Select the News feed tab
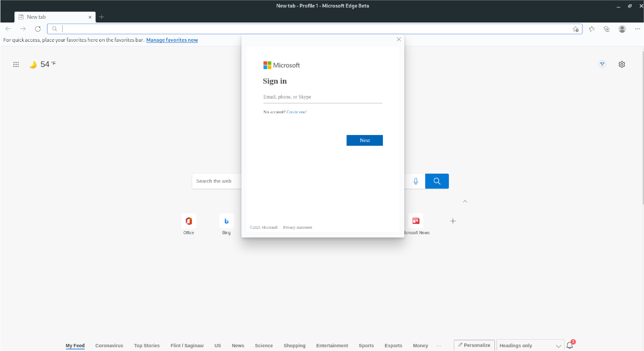This screenshot has height=351, width=644. (238, 346)
